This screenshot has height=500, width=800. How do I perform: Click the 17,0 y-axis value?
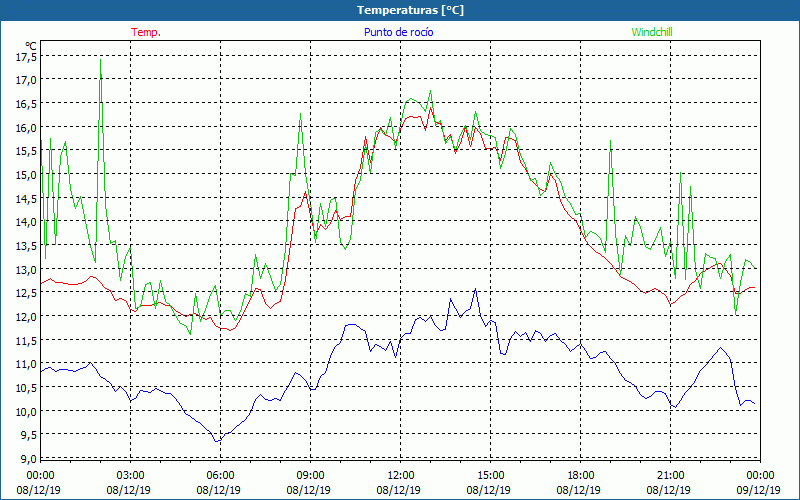[27, 80]
